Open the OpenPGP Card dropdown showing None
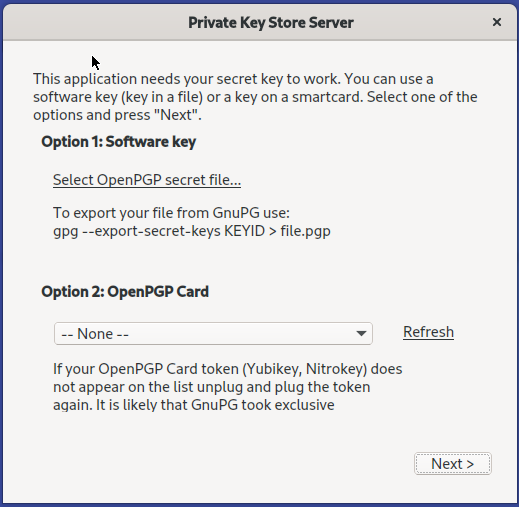 [213, 333]
